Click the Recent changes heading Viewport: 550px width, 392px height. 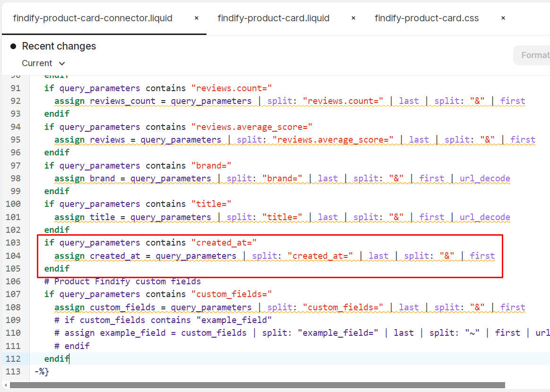click(x=59, y=46)
